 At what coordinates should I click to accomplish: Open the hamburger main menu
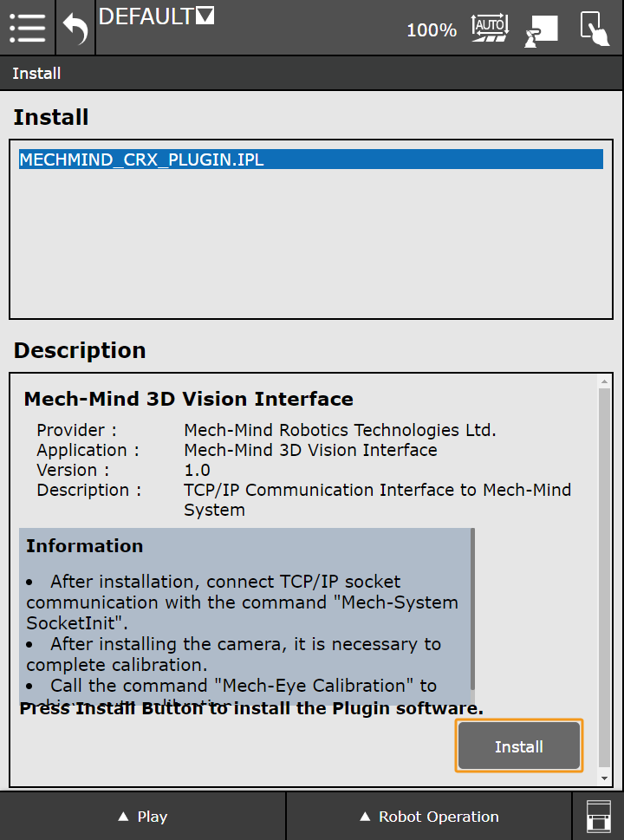coord(27,28)
